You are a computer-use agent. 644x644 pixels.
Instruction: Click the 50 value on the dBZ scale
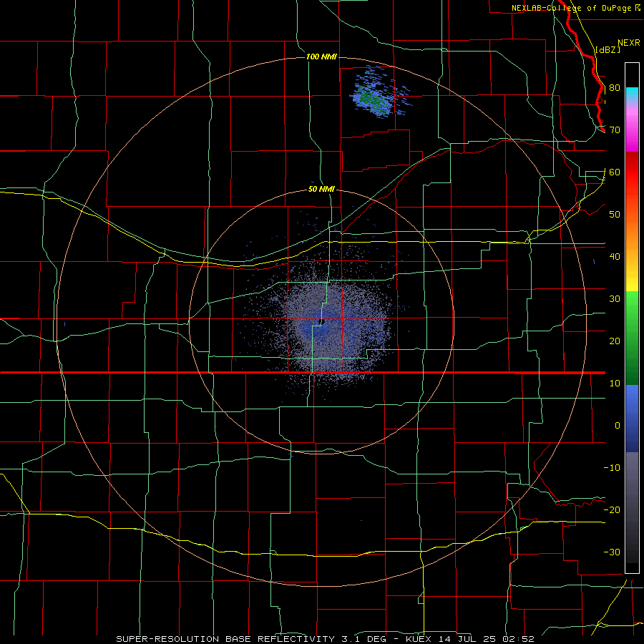coord(615,215)
